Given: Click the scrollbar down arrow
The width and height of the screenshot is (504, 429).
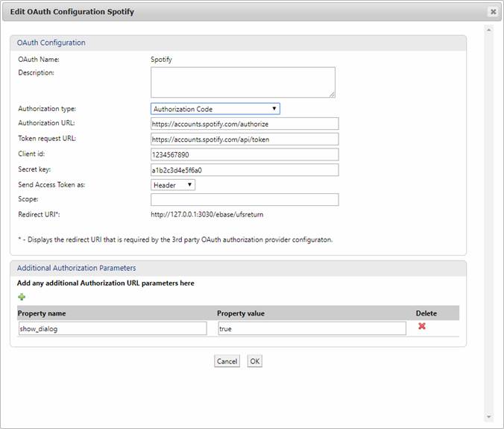Looking at the screenshot, I should click(x=489, y=417).
